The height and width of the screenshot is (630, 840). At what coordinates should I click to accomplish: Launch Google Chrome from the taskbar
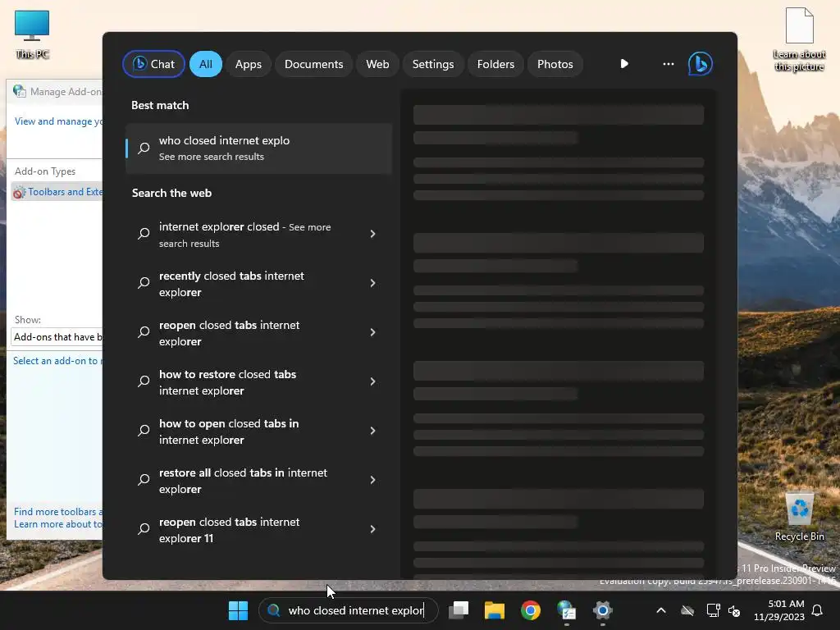(531, 610)
